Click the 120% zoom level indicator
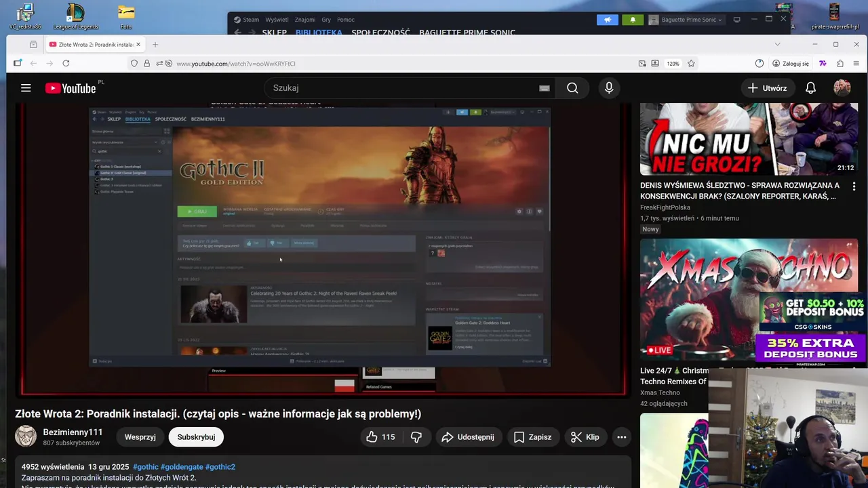Image resolution: width=868 pixels, height=488 pixels. (673, 64)
